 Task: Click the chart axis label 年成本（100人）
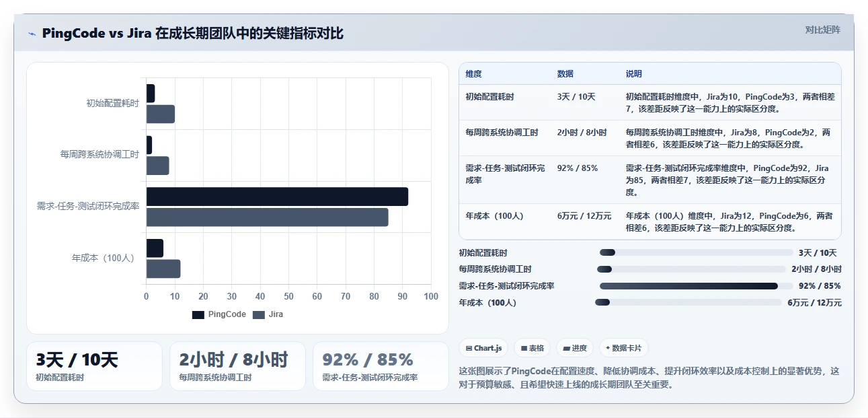pos(104,258)
